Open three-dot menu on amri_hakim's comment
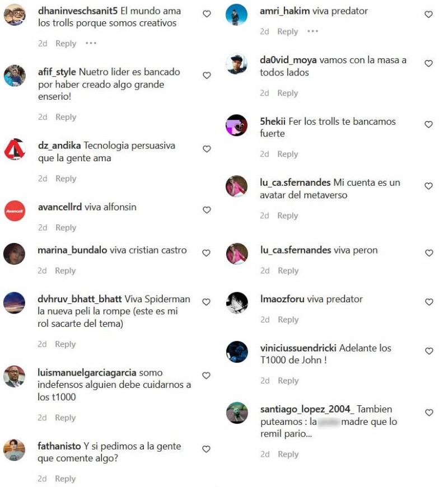The height and width of the screenshot is (487, 448). tap(313, 31)
